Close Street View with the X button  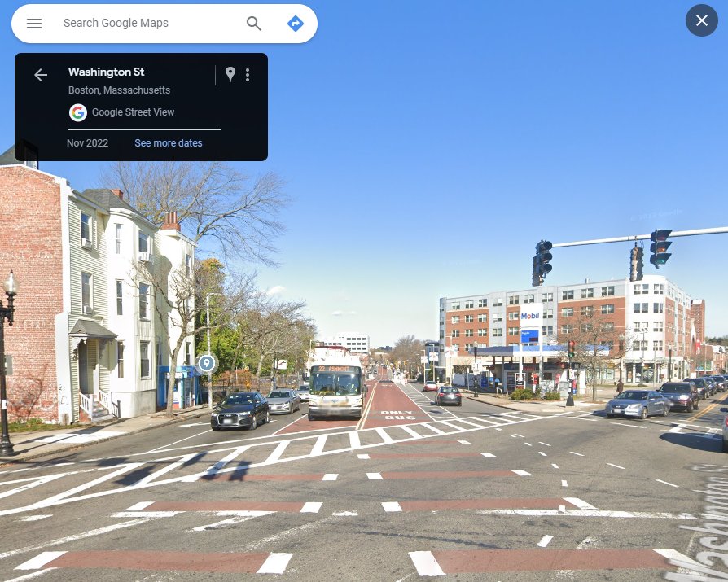pyautogui.click(x=701, y=20)
